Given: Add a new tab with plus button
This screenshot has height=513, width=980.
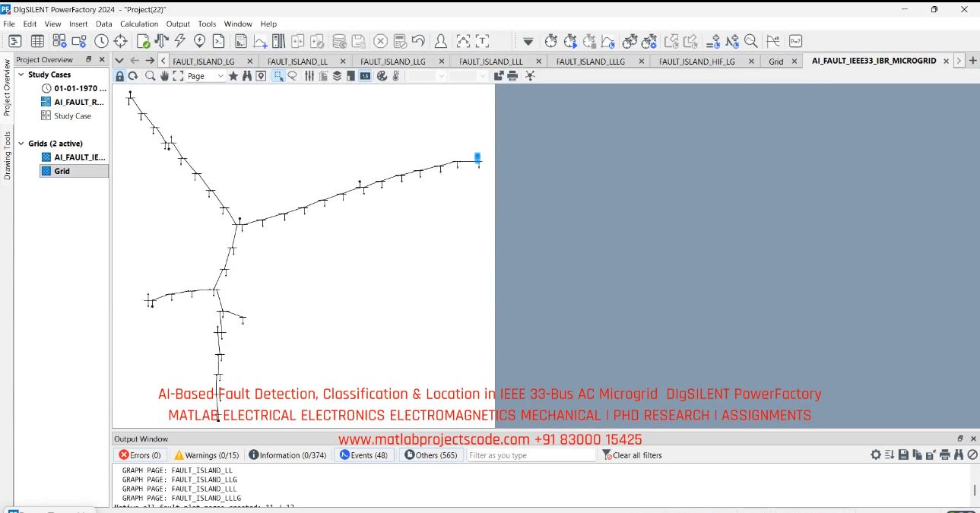Looking at the screenshot, I should [x=973, y=61].
